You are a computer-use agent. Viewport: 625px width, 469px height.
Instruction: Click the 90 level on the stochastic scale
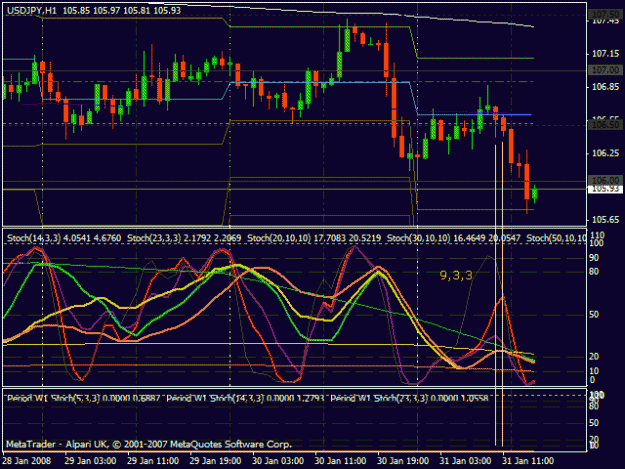click(x=594, y=258)
